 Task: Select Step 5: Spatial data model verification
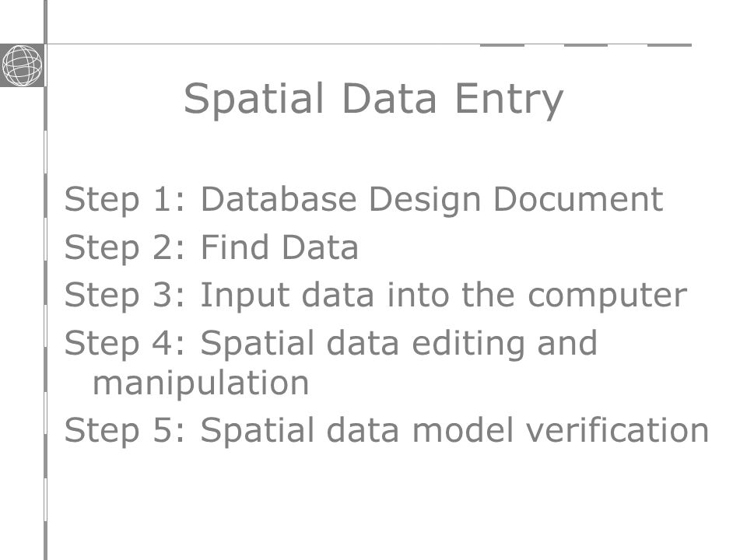coord(387,431)
